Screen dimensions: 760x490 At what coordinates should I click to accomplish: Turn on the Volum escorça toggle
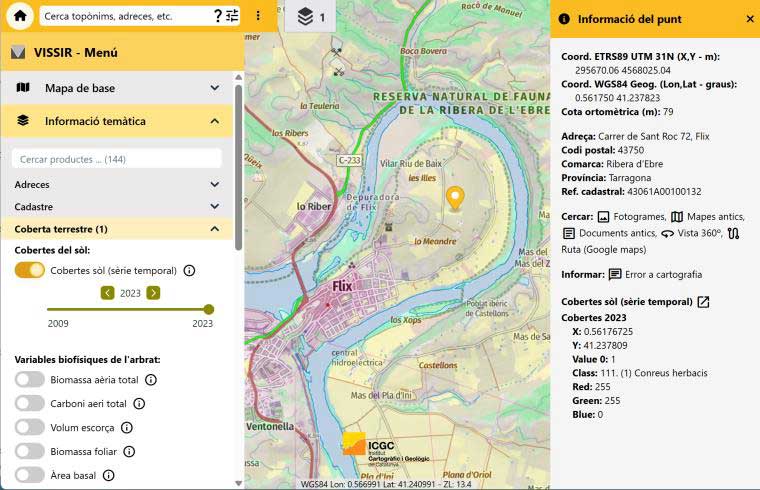30,427
